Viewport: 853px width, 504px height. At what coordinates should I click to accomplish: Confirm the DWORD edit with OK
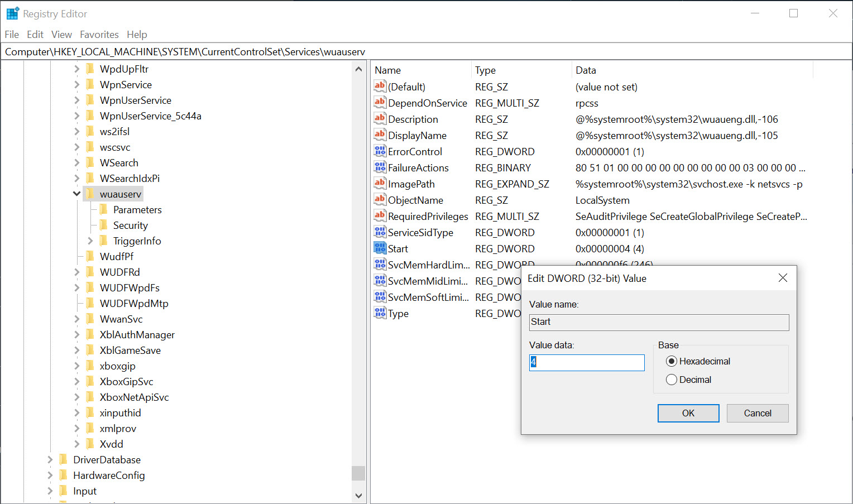pyautogui.click(x=688, y=413)
